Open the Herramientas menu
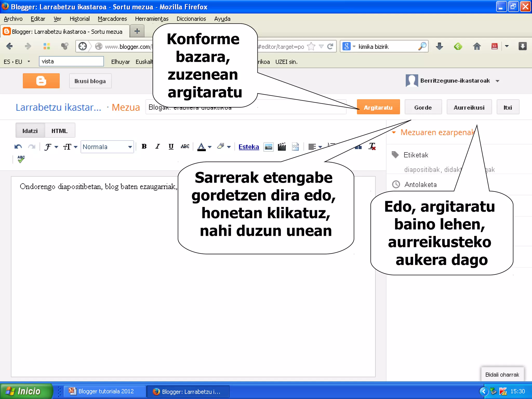Viewport: 532px width, 399px height. (x=151, y=19)
